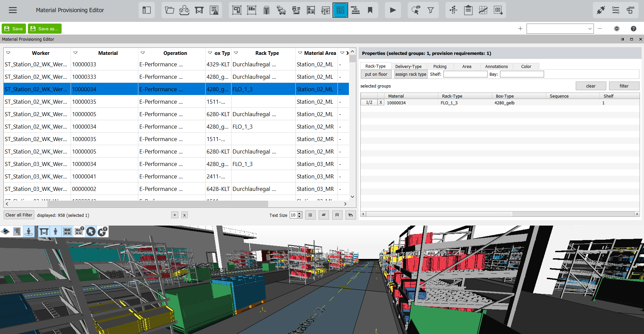
Task: Toggle rack visibility in 3D view toolbar
Action: (x=67, y=231)
